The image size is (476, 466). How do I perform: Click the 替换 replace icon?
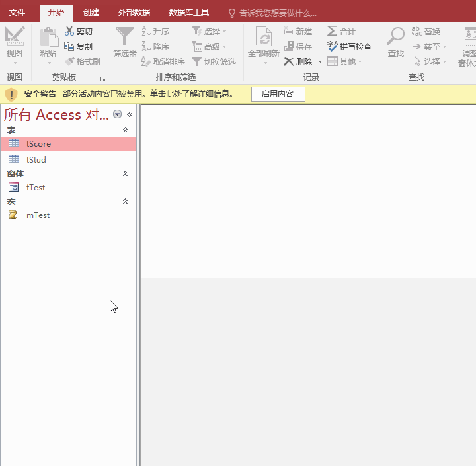[x=416, y=31]
